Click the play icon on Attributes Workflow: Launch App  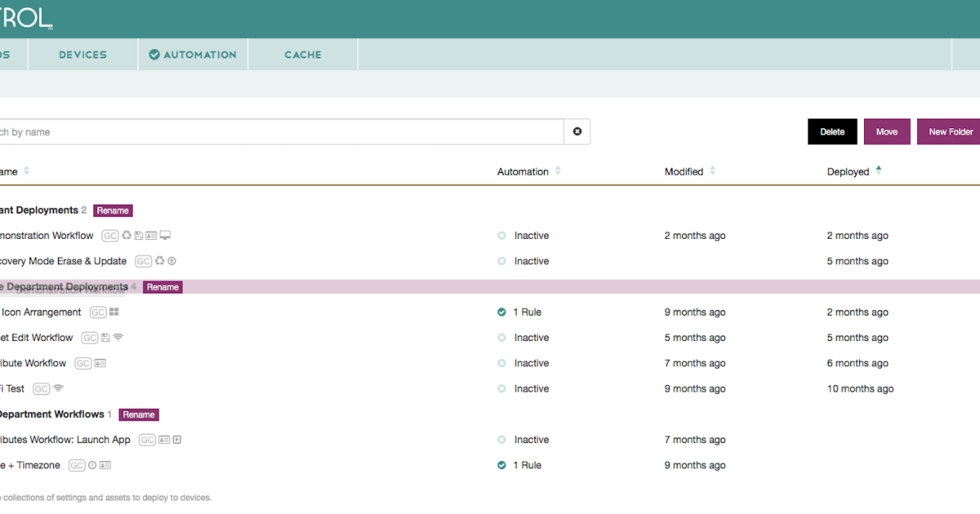tap(176, 439)
